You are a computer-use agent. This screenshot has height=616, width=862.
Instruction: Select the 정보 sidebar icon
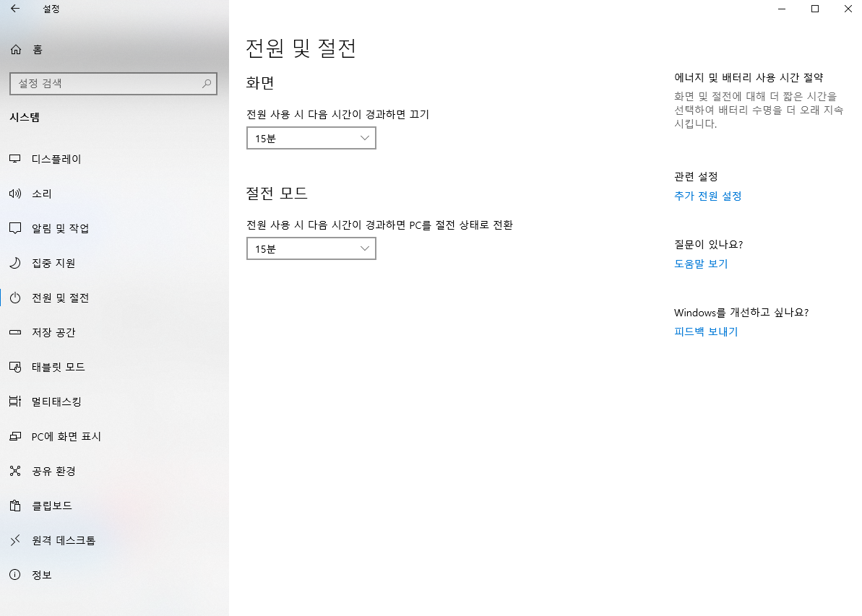pos(15,575)
